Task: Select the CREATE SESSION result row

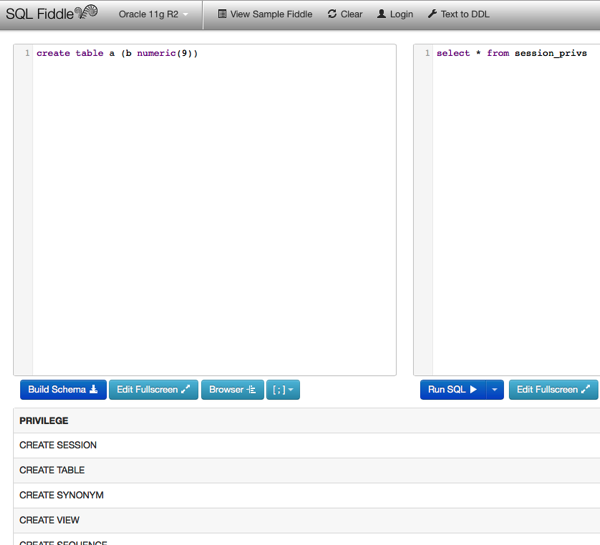Action: (x=307, y=445)
